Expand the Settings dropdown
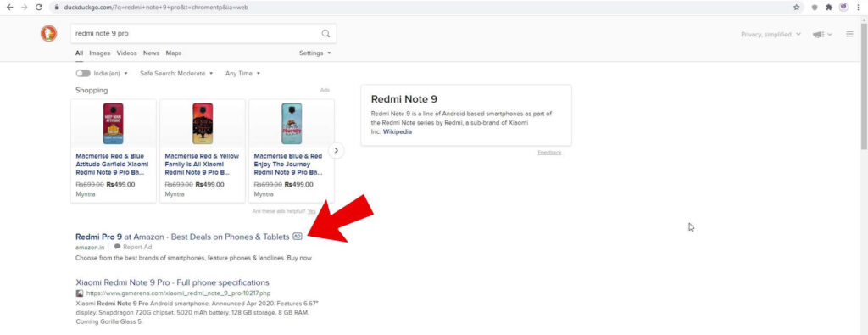Image resolution: width=868 pixels, height=335 pixels. [315, 53]
